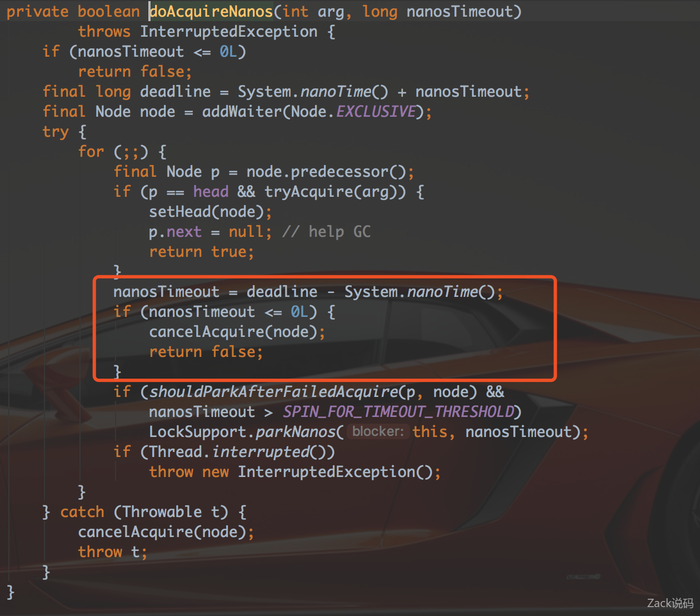
Task: Click the 'for (;;)' loop header
Action: click(122, 152)
